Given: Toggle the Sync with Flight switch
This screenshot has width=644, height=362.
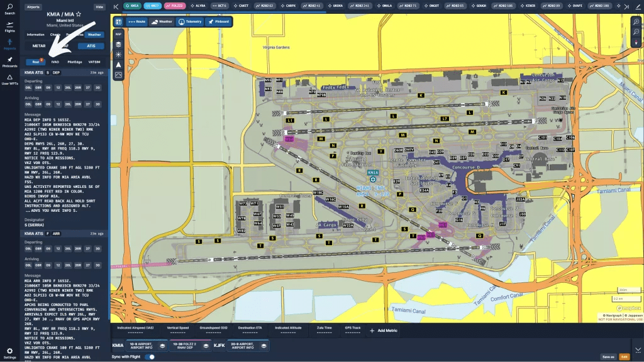Looking at the screenshot, I should click(150, 356).
